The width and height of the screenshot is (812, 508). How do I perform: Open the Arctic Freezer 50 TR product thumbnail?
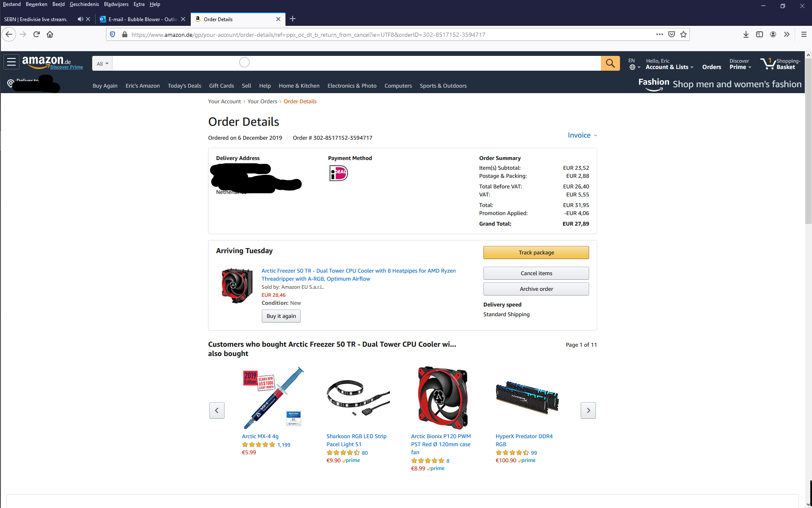237,285
